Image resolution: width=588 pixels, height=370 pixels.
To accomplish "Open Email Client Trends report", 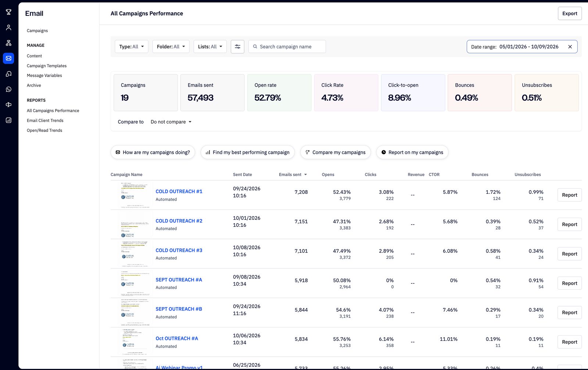I will tap(45, 121).
